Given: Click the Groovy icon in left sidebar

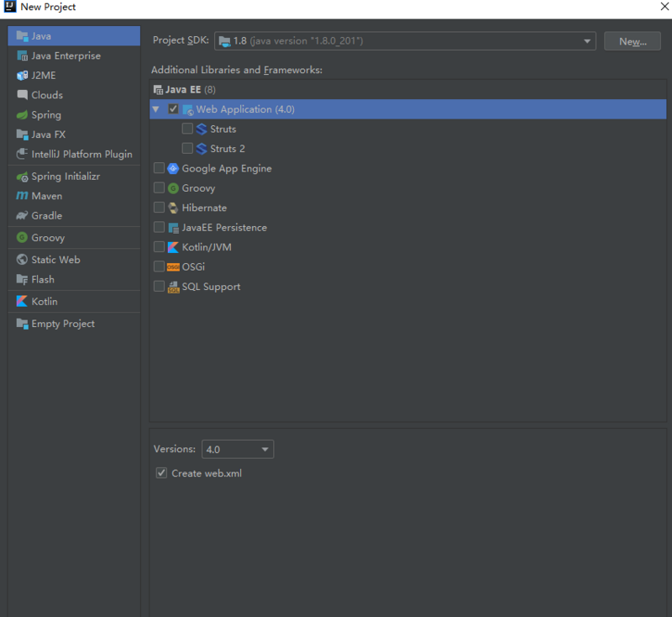Looking at the screenshot, I should (x=22, y=238).
